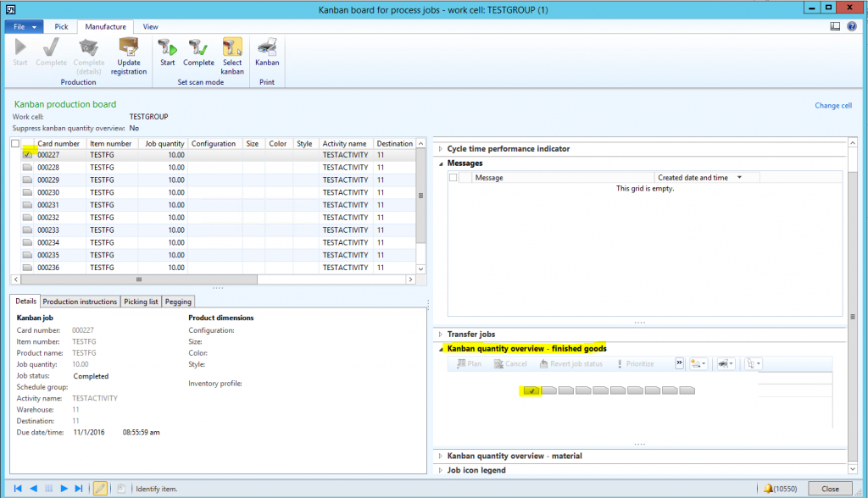
Task: Activate the Select kanban scan mode
Action: tap(232, 56)
